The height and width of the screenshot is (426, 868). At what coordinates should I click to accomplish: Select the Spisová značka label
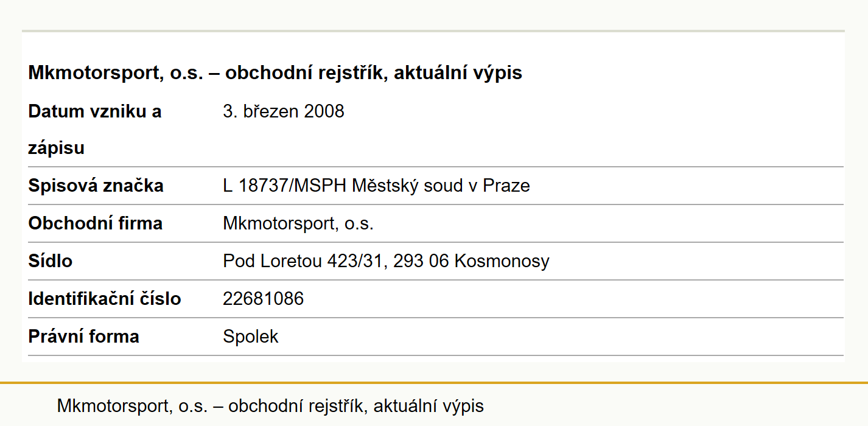[x=96, y=186]
